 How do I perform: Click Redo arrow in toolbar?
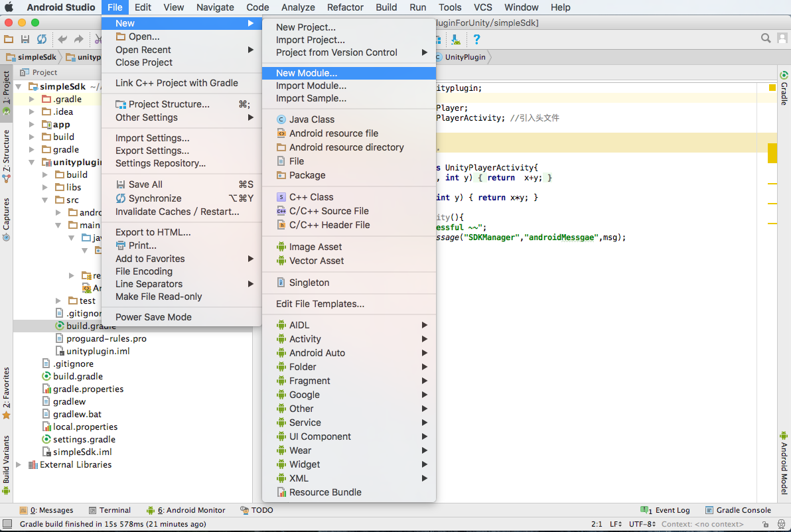tap(79, 39)
